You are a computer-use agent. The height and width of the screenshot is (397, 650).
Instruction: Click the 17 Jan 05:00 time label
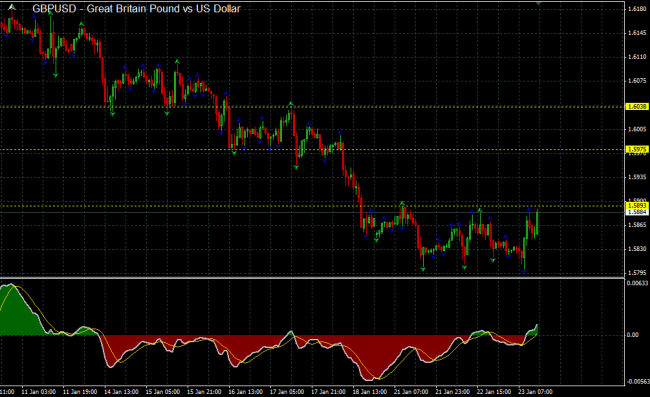click(287, 392)
